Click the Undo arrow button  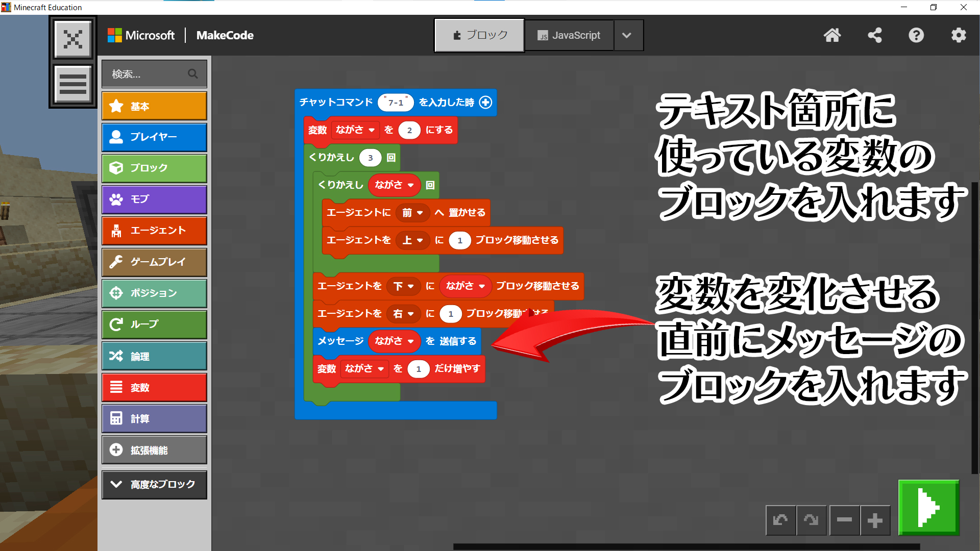click(x=780, y=520)
